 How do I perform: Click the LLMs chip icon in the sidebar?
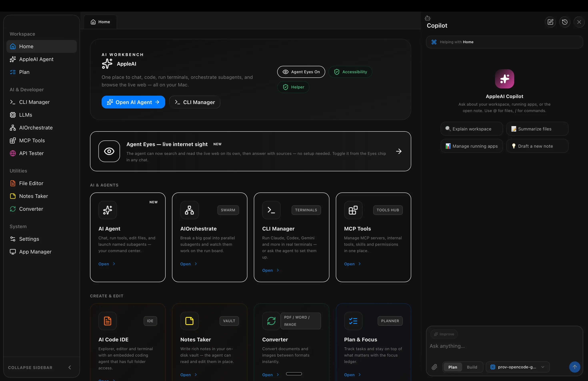coord(13,115)
